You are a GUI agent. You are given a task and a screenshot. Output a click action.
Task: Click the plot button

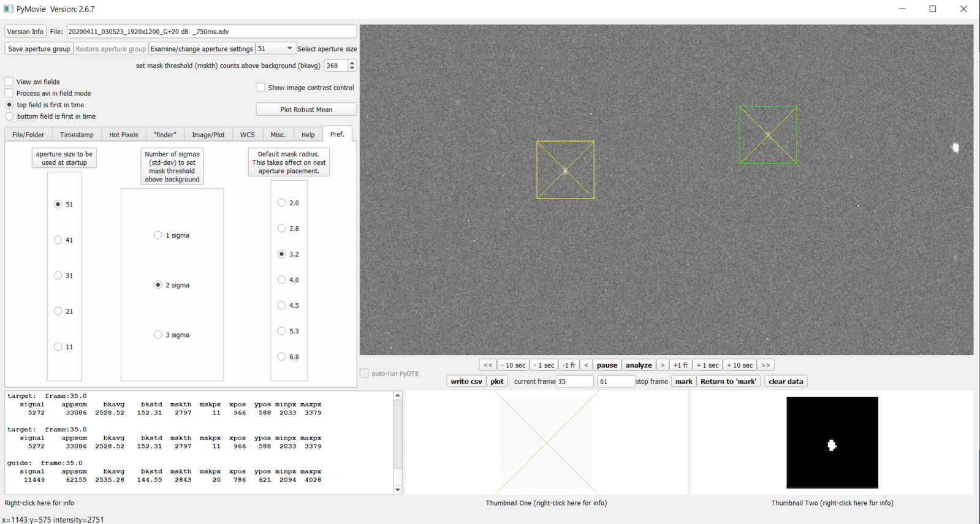tap(497, 381)
